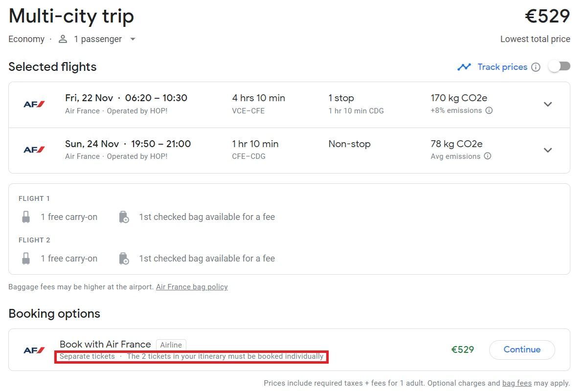Click the passenger person icon
Viewport: 583px width, 392px height.
tap(63, 39)
